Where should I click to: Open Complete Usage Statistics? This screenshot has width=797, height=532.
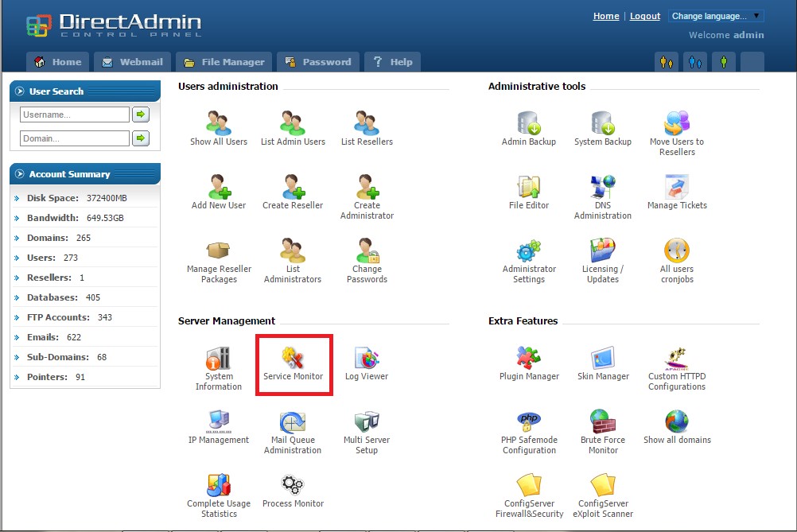pyautogui.click(x=219, y=495)
